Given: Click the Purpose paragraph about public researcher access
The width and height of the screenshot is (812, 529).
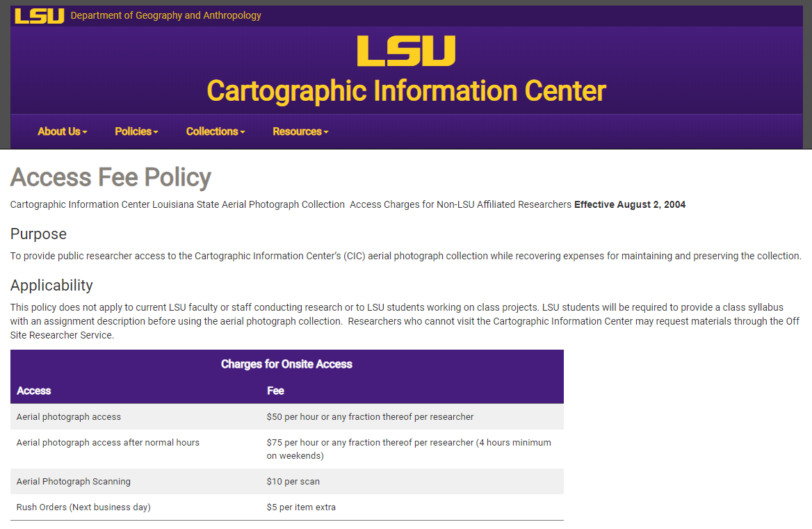Looking at the screenshot, I should [x=405, y=256].
